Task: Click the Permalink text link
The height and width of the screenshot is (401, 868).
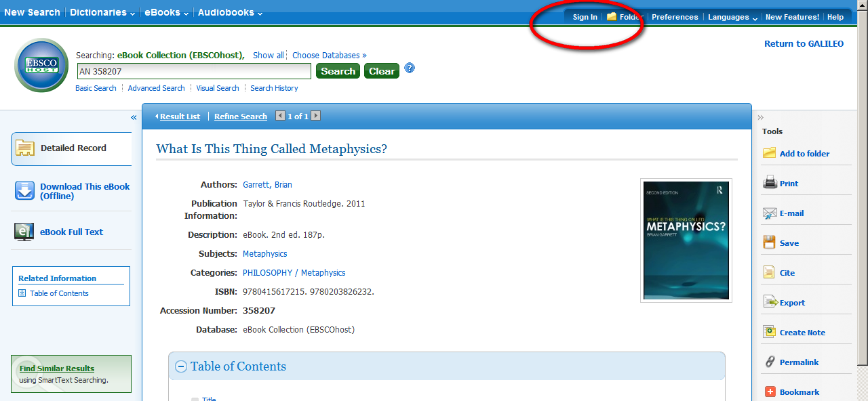Action: tap(799, 362)
